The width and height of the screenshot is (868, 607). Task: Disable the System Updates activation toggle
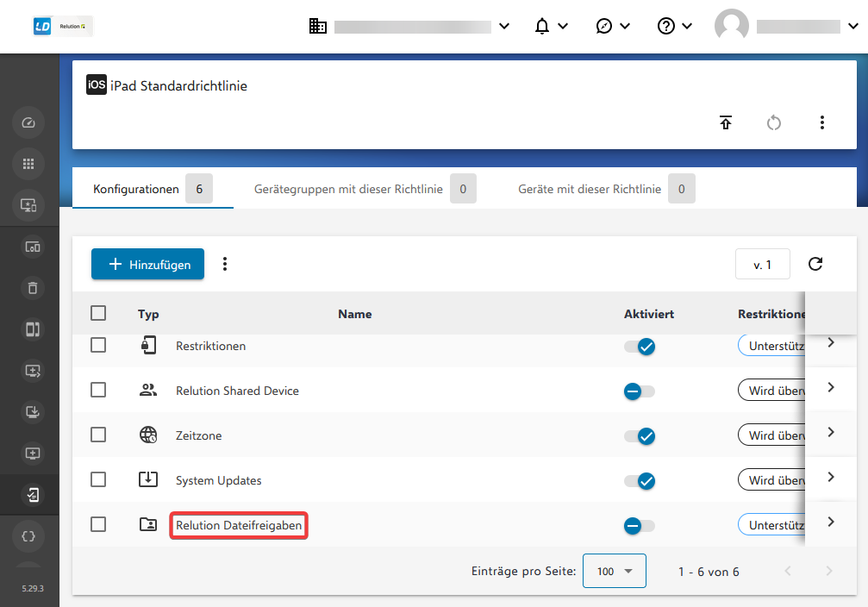pyautogui.click(x=640, y=481)
